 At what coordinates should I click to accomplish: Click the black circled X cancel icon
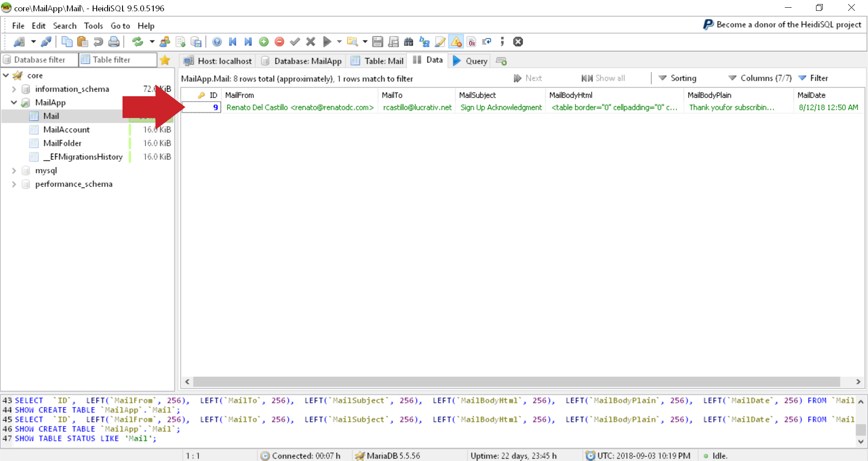pos(518,42)
